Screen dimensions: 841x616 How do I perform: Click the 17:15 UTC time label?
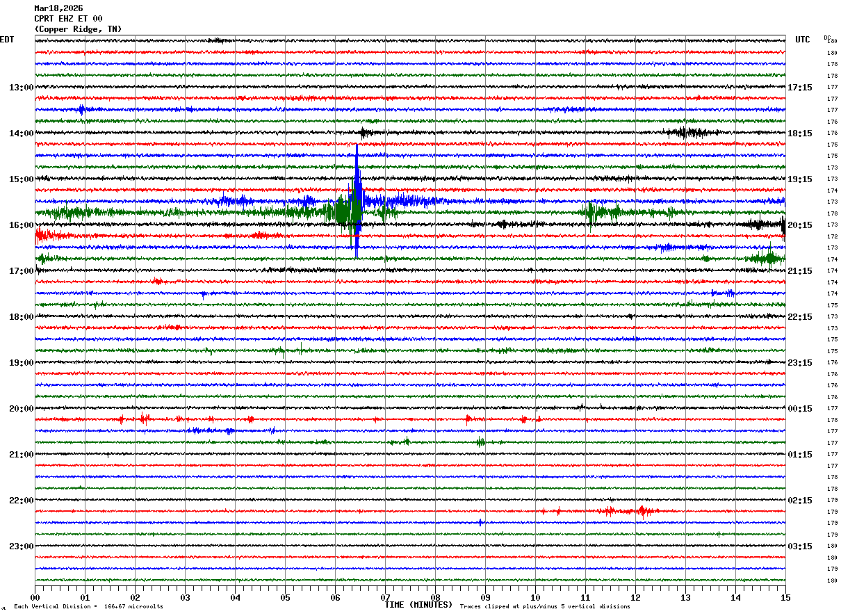click(799, 88)
